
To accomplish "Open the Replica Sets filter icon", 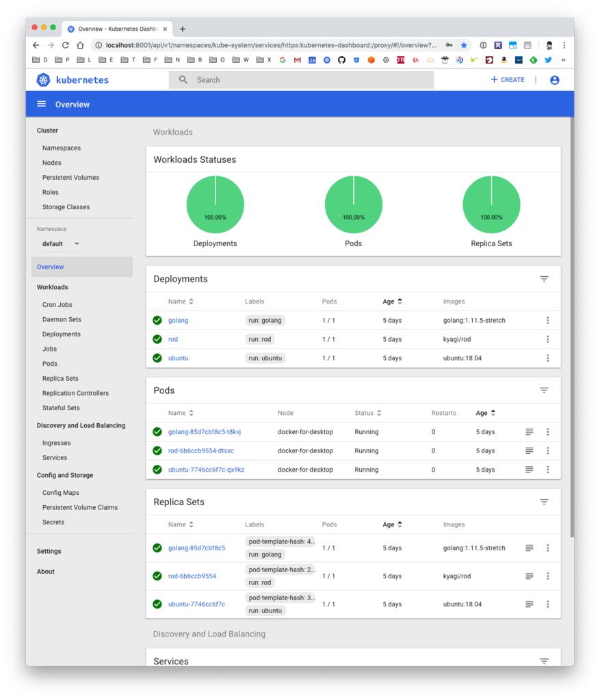I will [x=544, y=502].
